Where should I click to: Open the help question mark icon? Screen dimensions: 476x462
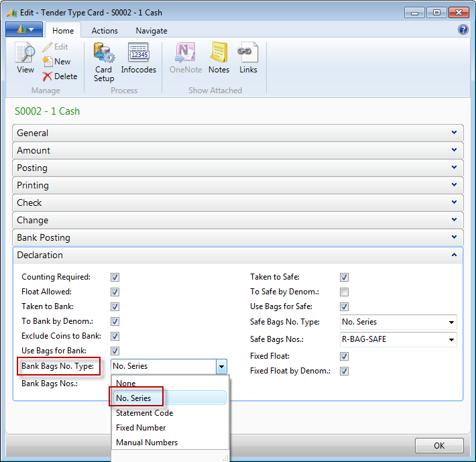click(463, 30)
